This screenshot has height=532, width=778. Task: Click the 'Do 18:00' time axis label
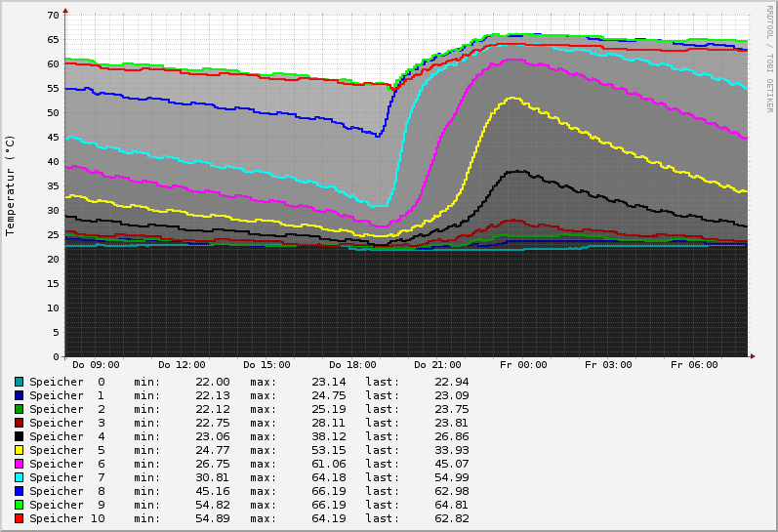click(x=352, y=365)
